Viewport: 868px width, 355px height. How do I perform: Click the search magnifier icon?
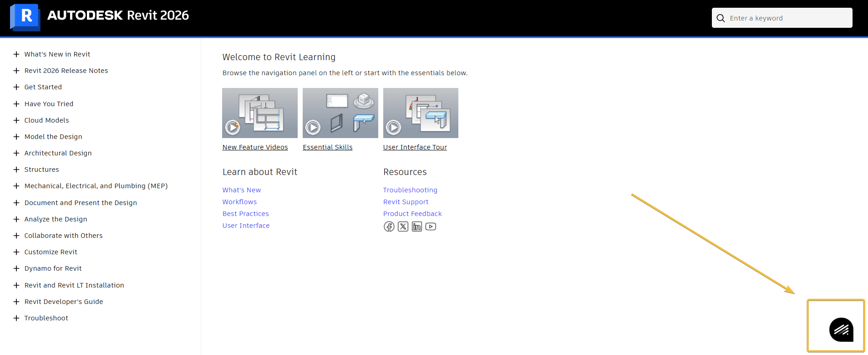(x=721, y=18)
